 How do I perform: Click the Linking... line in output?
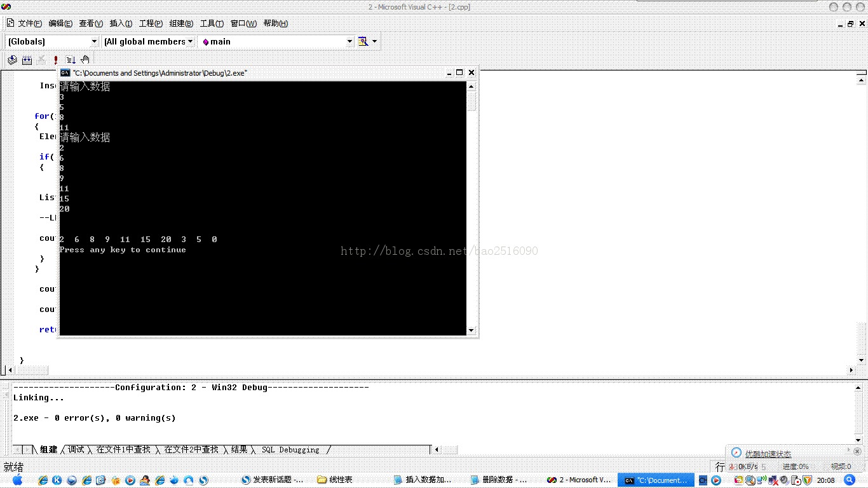(x=39, y=398)
